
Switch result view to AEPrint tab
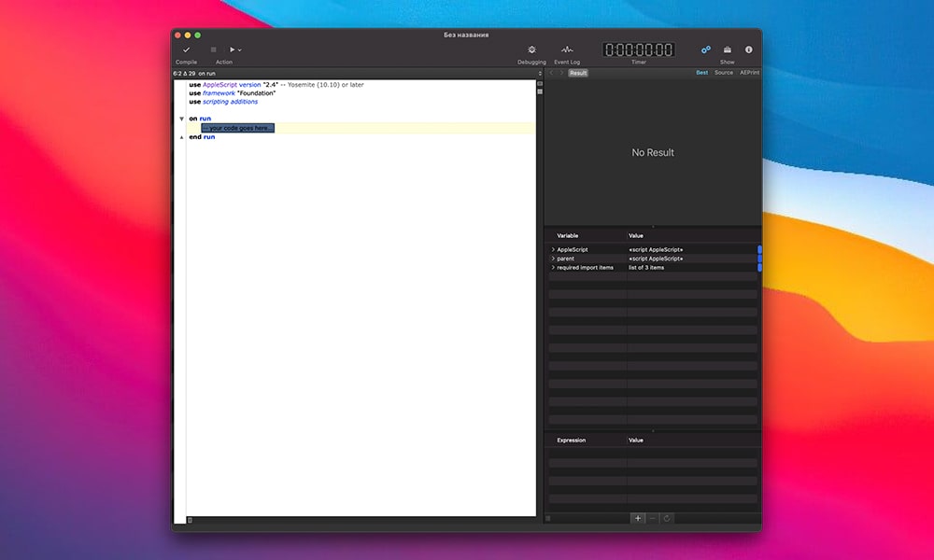(x=749, y=73)
